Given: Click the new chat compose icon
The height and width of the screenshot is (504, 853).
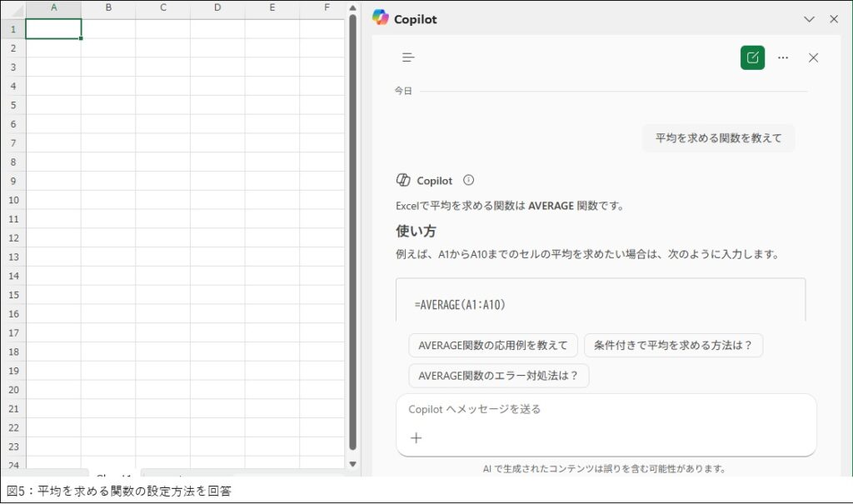Looking at the screenshot, I should 752,57.
